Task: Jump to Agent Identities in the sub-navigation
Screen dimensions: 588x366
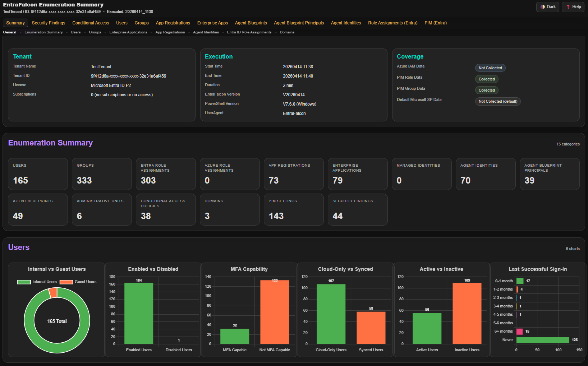Action: (206, 32)
